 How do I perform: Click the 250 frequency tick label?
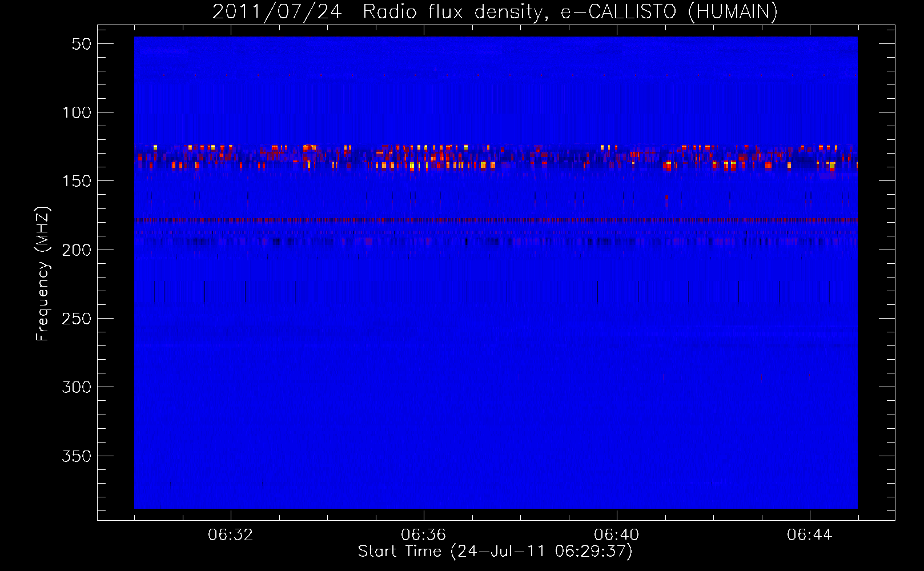click(x=77, y=319)
